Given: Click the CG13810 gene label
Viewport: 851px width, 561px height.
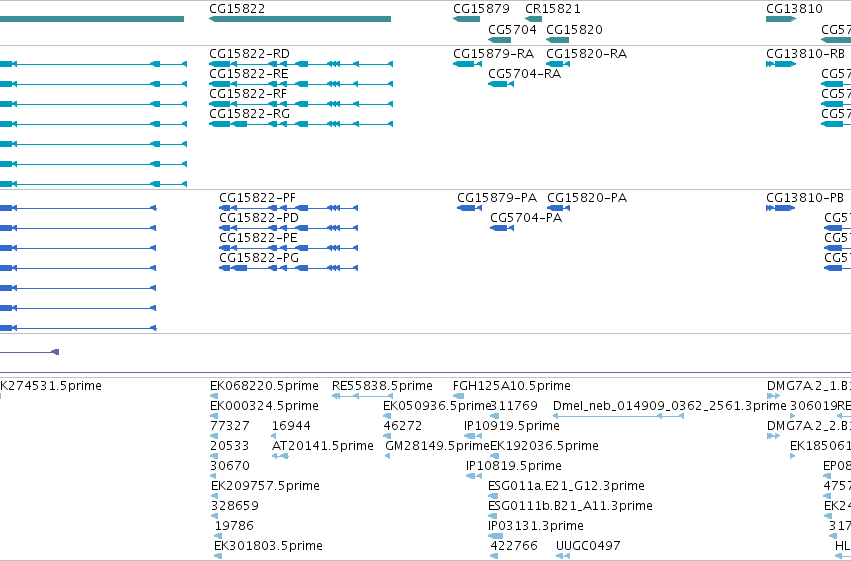Looking at the screenshot, I should [794, 9].
